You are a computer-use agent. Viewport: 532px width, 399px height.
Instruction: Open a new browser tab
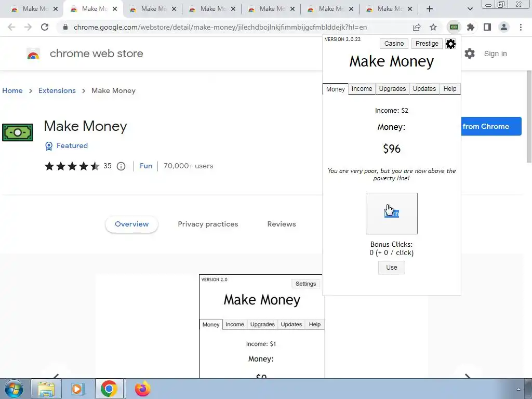point(430,9)
